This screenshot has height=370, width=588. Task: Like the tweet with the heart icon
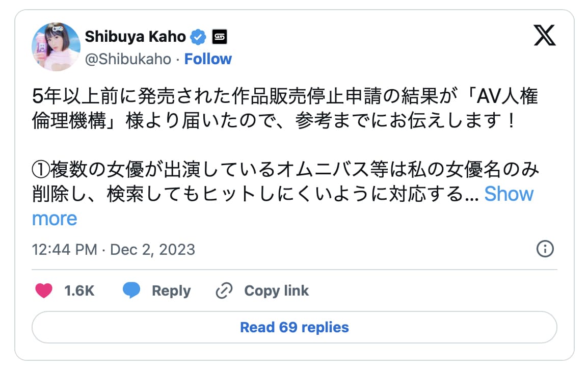(44, 290)
